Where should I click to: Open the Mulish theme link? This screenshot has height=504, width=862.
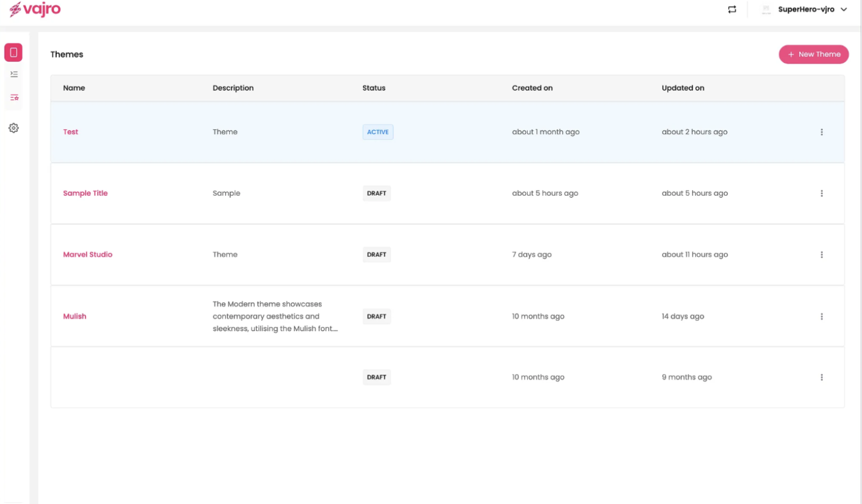(x=74, y=316)
